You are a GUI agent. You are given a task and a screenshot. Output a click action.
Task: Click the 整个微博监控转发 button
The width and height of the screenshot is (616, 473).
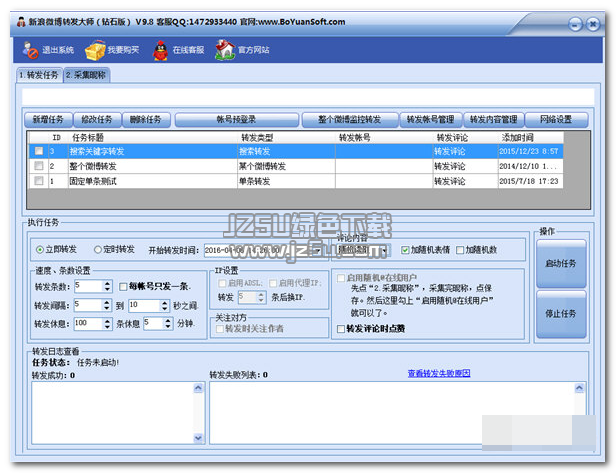tap(350, 119)
